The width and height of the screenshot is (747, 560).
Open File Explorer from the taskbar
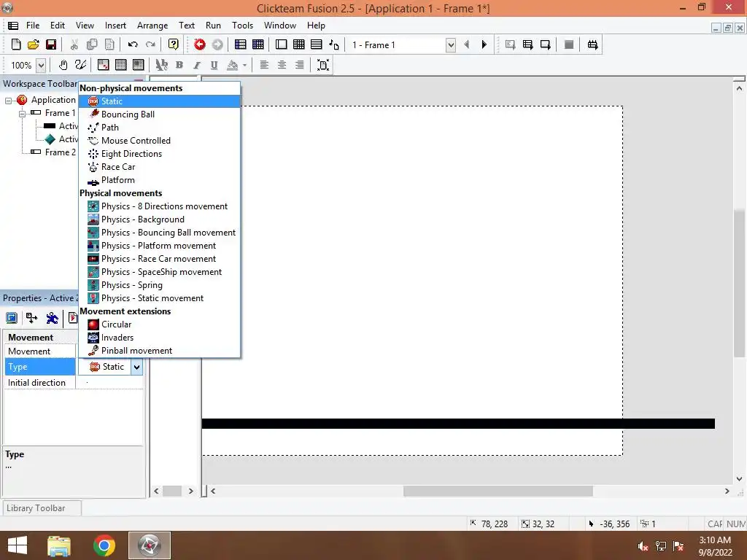[x=59, y=545]
